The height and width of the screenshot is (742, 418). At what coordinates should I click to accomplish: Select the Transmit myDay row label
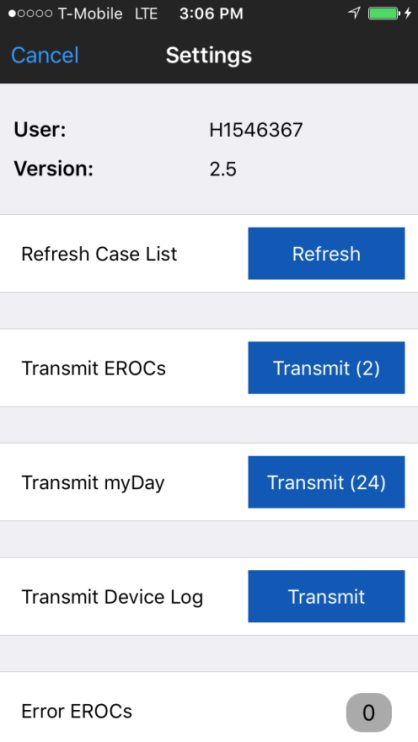[x=93, y=483]
